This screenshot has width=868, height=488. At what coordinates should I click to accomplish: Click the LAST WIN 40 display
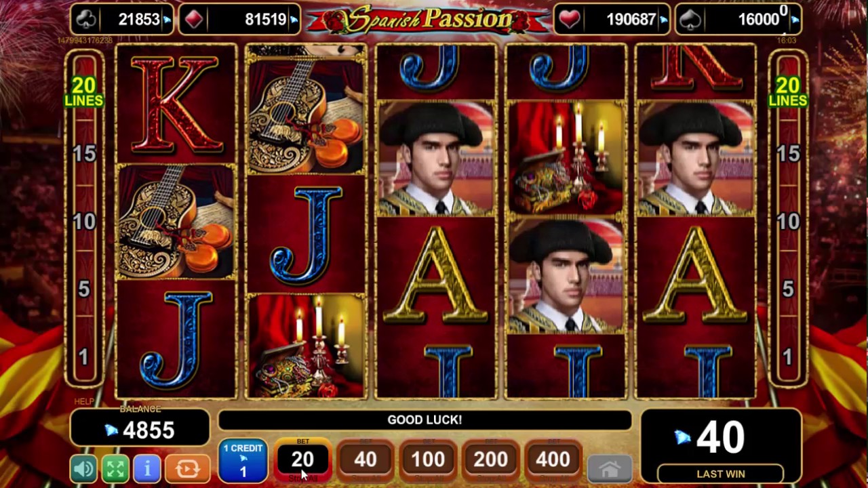click(720, 444)
